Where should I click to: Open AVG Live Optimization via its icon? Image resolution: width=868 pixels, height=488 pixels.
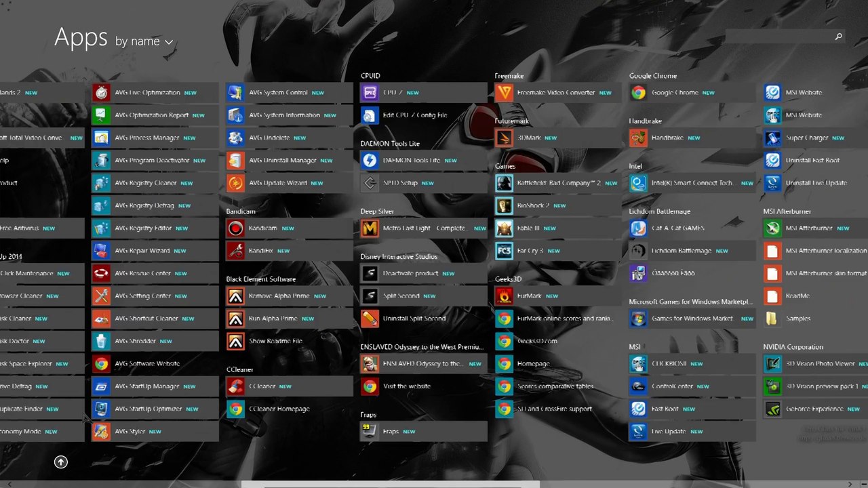pyautogui.click(x=101, y=93)
